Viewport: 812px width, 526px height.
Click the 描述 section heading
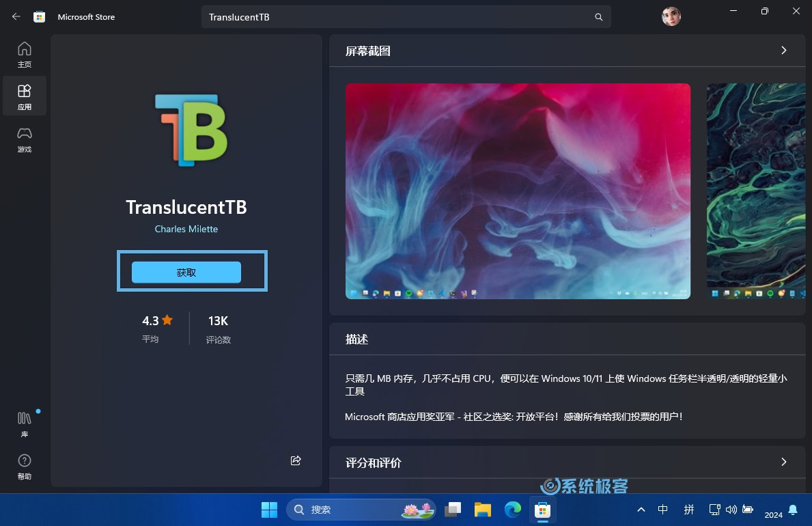(356, 340)
